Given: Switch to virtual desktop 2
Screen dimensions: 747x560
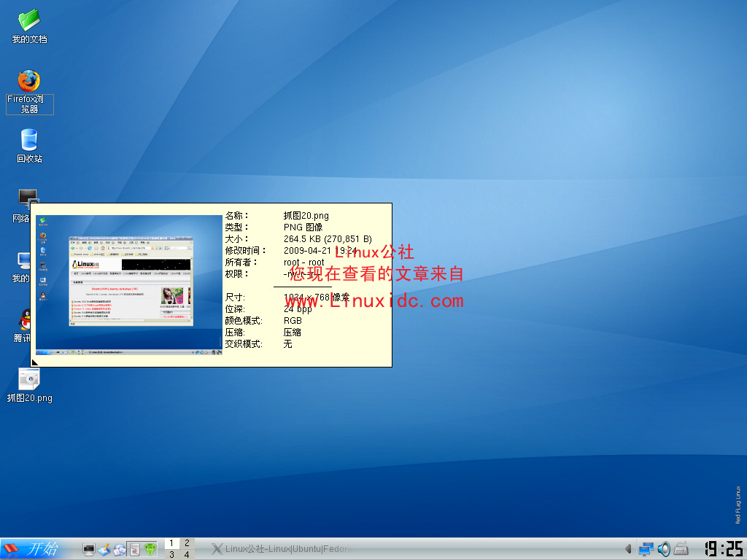Looking at the screenshot, I should click(x=187, y=543).
